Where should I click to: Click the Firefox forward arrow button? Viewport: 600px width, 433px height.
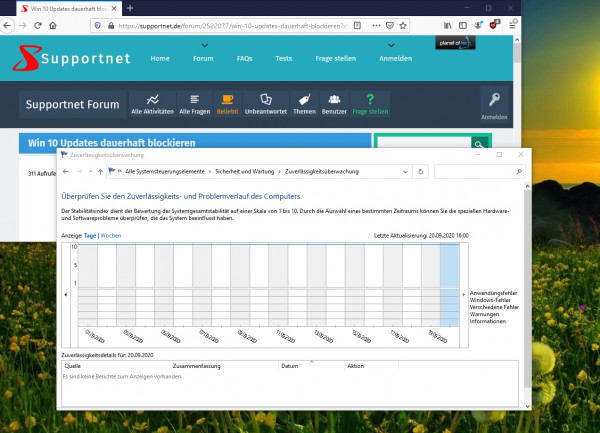click(x=23, y=26)
